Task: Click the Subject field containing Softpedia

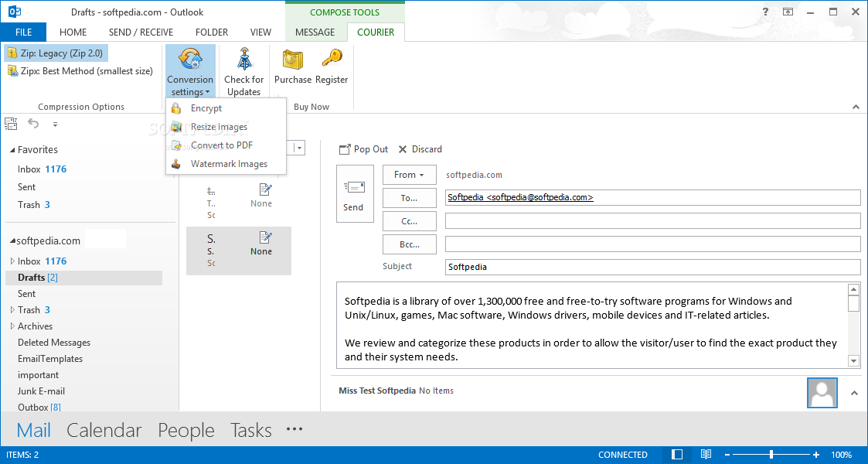Action: pyautogui.click(x=652, y=267)
